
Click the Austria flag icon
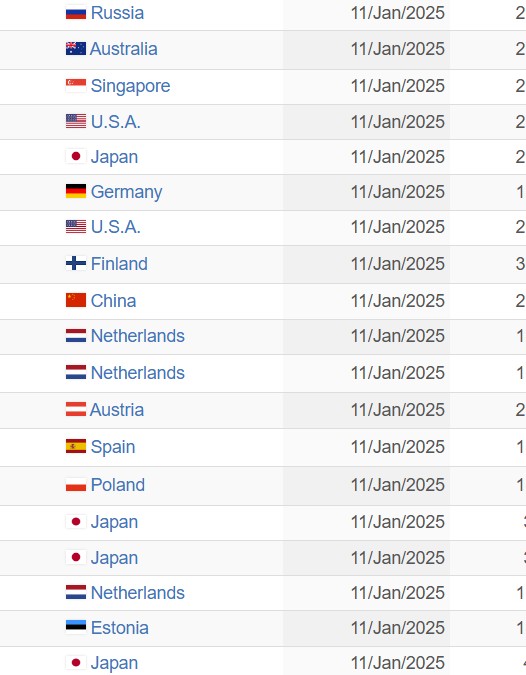(x=76, y=409)
